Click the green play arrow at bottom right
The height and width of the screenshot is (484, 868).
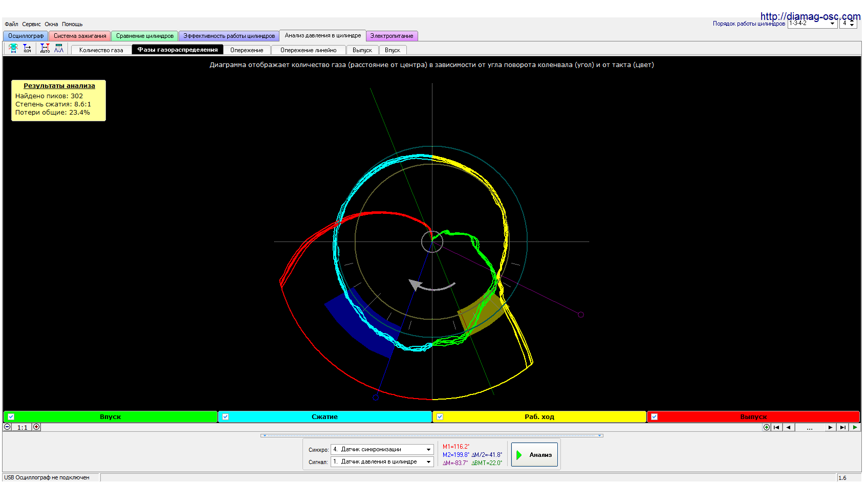(855, 427)
